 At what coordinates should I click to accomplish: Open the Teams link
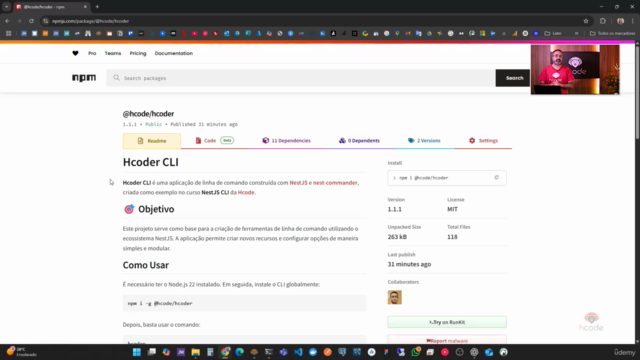coord(113,53)
